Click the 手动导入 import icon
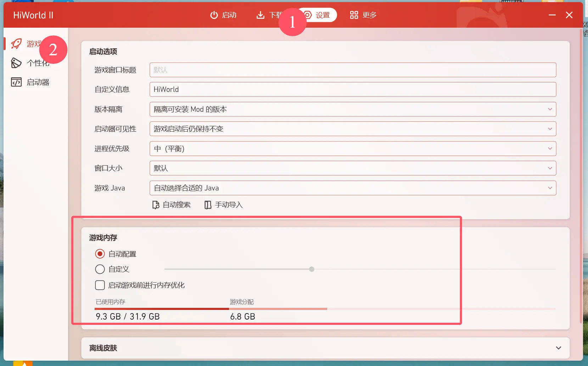The image size is (588, 366). [x=208, y=205]
